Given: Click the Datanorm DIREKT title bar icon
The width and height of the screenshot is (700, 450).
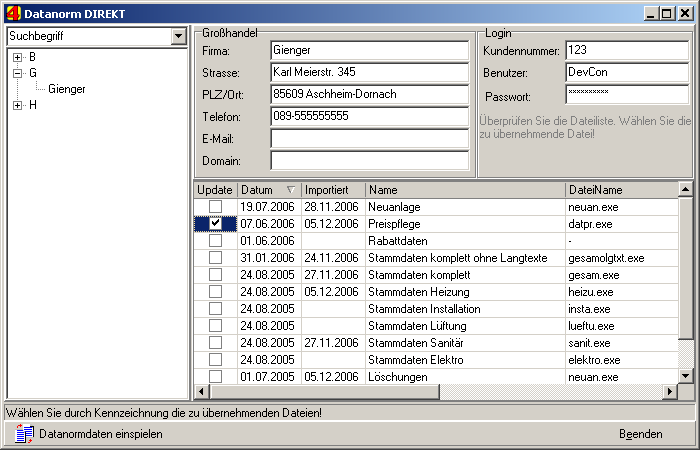Looking at the screenshot, I should (x=12, y=13).
